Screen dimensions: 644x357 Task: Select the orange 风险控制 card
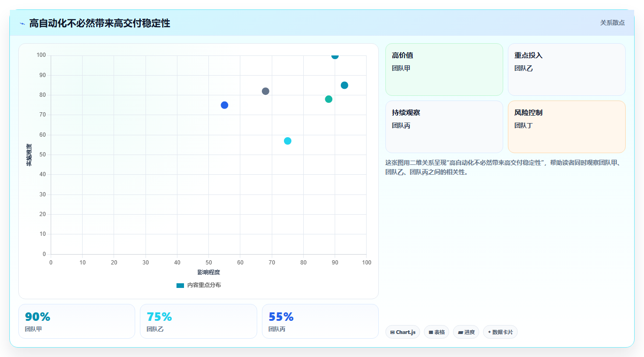pos(567,127)
